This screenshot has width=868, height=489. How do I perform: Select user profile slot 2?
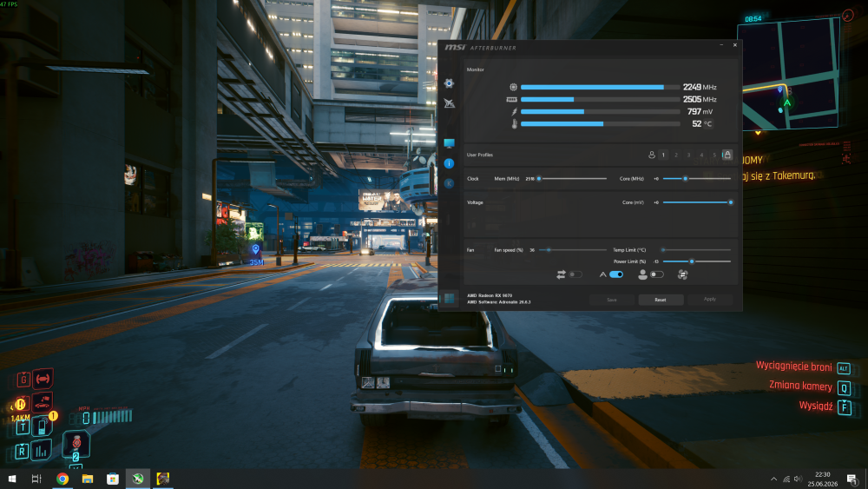click(676, 155)
